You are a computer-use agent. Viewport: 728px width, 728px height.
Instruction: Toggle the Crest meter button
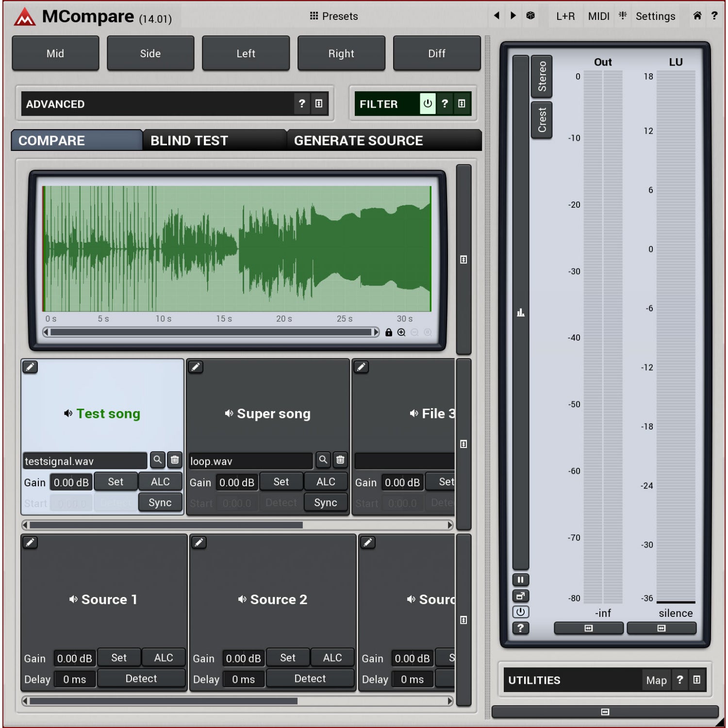pyautogui.click(x=542, y=120)
